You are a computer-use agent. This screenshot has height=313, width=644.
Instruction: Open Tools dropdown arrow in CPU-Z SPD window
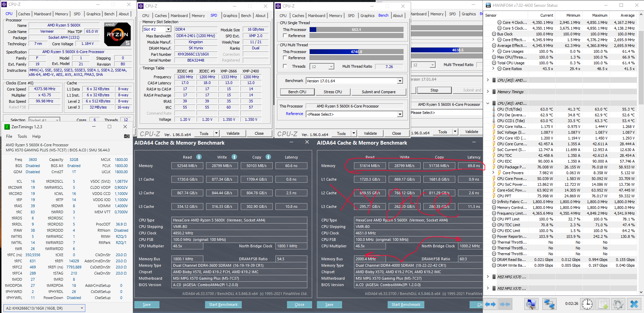click(216, 133)
